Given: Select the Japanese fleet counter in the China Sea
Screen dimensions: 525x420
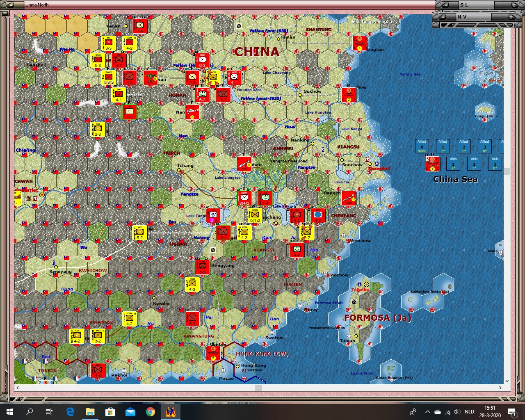Looking at the screenshot, I should tap(432, 164).
